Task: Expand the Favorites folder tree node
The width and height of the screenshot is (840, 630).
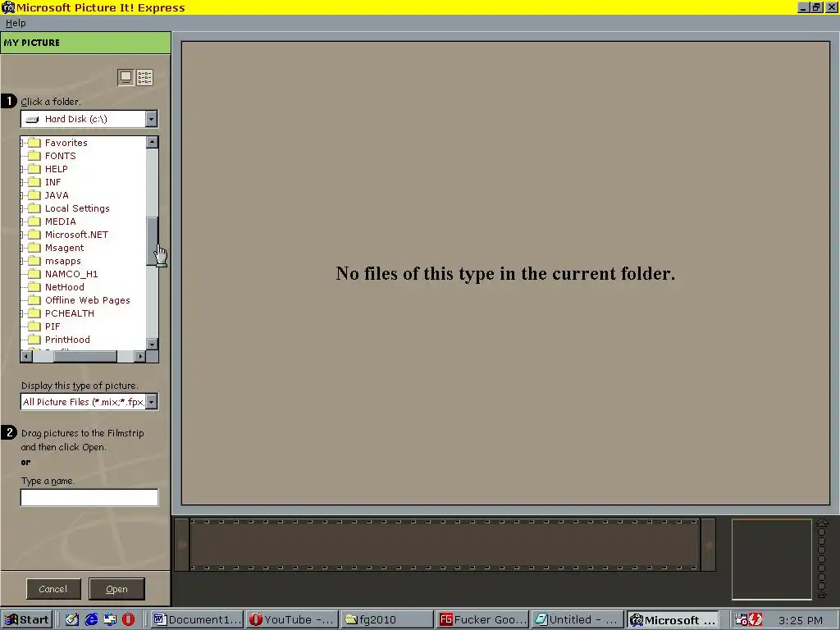Action: click(22, 143)
